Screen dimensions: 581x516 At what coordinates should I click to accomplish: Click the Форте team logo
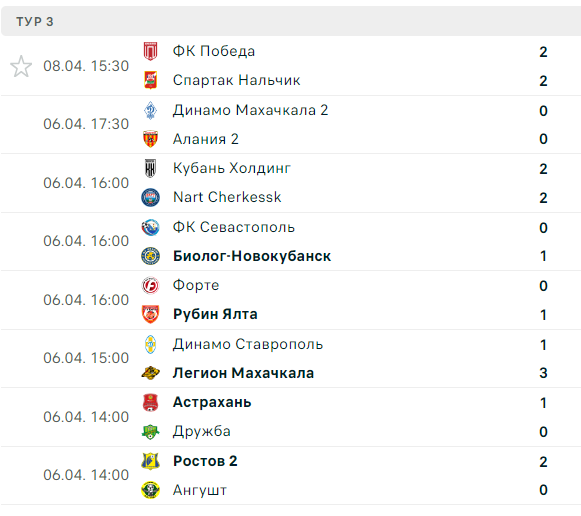[150, 285]
